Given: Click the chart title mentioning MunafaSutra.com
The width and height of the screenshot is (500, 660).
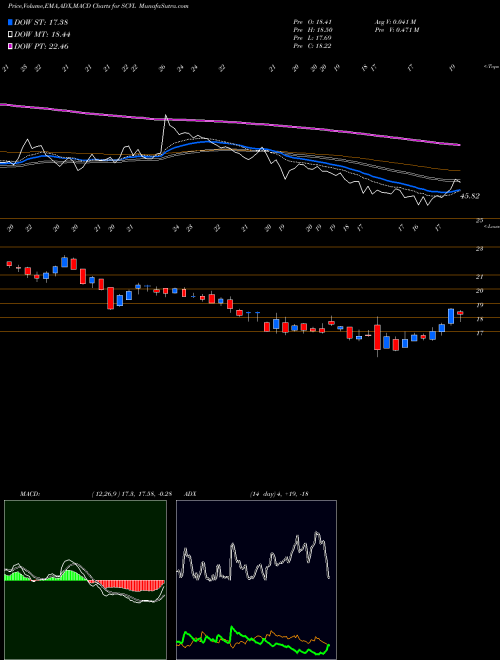Looking at the screenshot, I should (98, 6).
